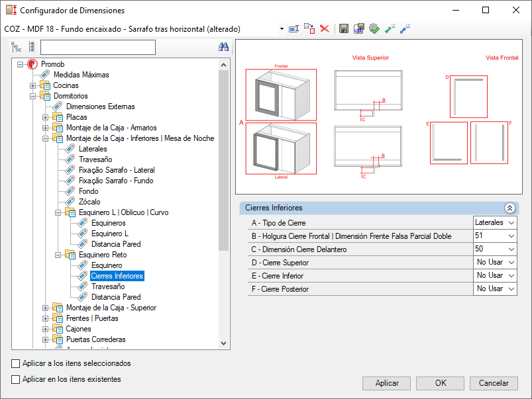This screenshot has width=532, height=399.
Task: Click the green export arrow icon
Action: [x=390, y=28]
